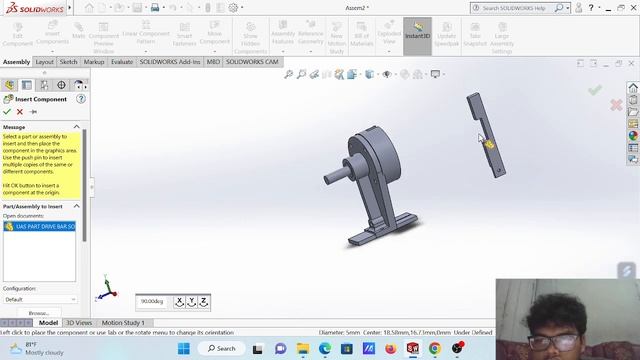Open View Orientation cube icon

(x=352, y=74)
